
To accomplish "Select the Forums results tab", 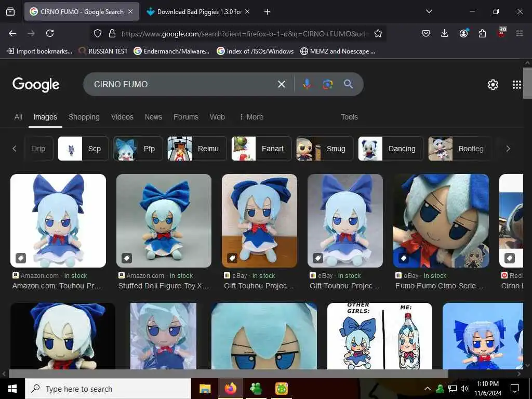I will pyautogui.click(x=186, y=117).
